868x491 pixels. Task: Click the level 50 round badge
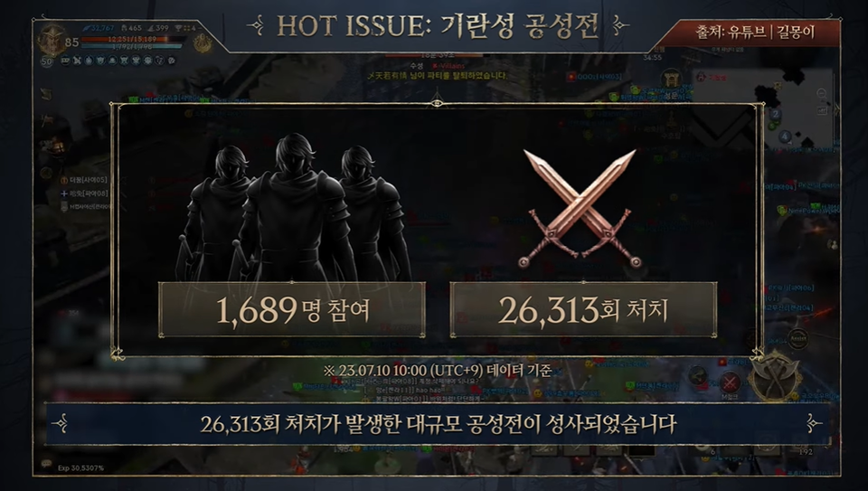pos(46,61)
